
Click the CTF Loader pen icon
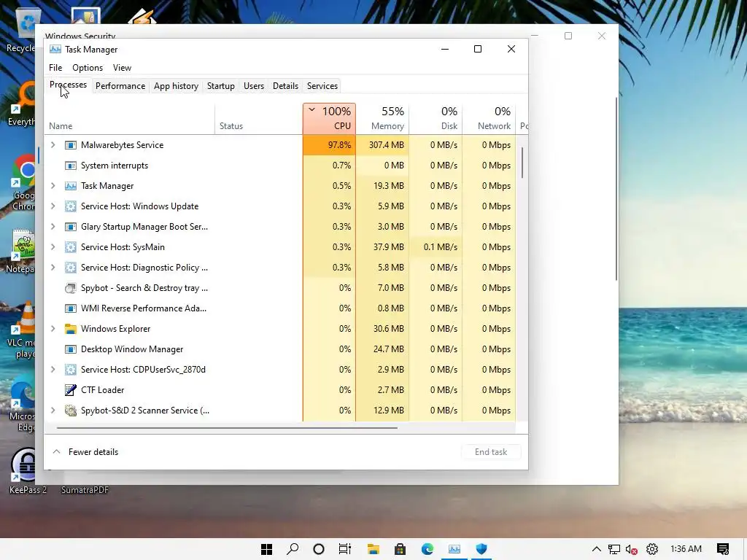[x=71, y=390]
